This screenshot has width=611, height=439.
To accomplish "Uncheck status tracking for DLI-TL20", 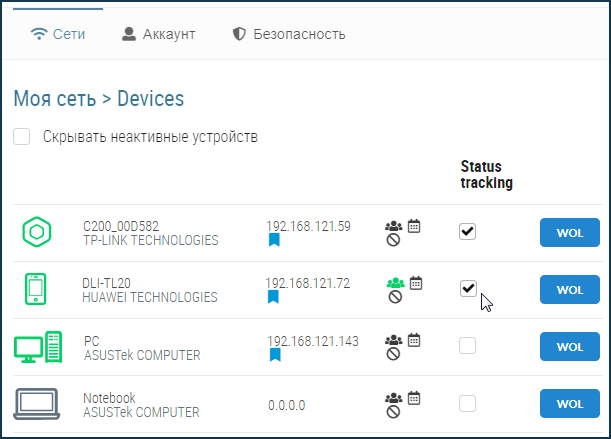I will pyautogui.click(x=467, y=289).
